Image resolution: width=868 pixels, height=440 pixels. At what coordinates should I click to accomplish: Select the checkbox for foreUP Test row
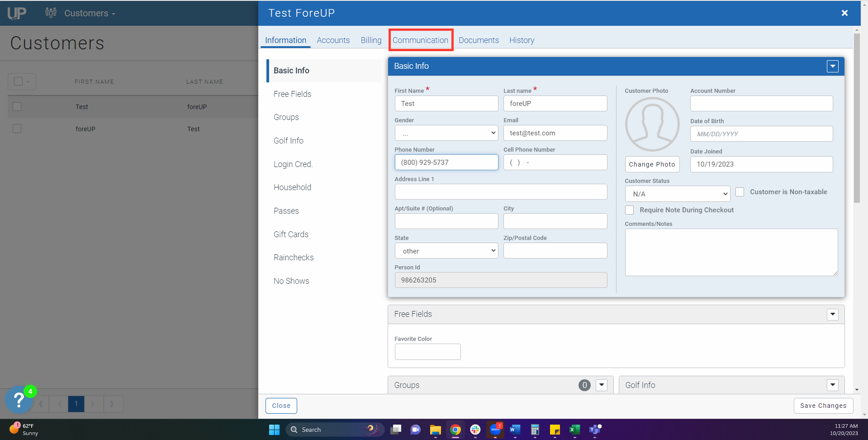click(x=17, y=129)
